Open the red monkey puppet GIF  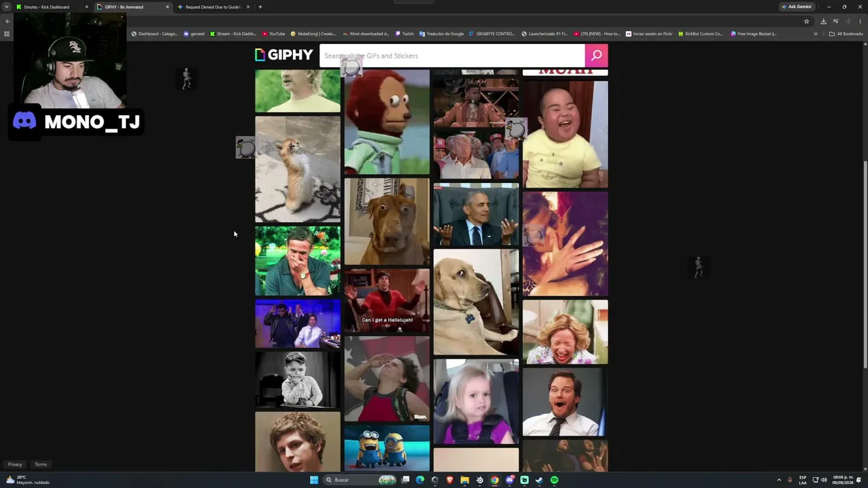pos(387,122)
